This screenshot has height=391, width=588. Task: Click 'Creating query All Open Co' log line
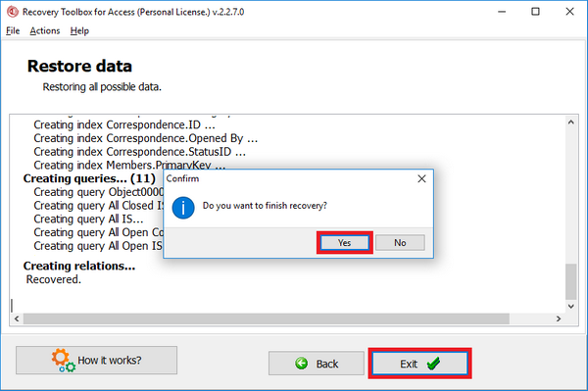click(x=99, y=232)
